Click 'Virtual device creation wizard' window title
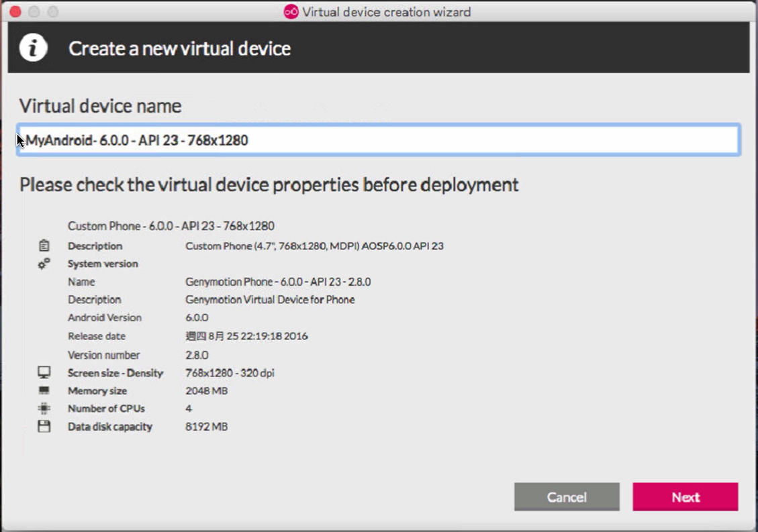 pyautogui.click(x=386, y=11)
